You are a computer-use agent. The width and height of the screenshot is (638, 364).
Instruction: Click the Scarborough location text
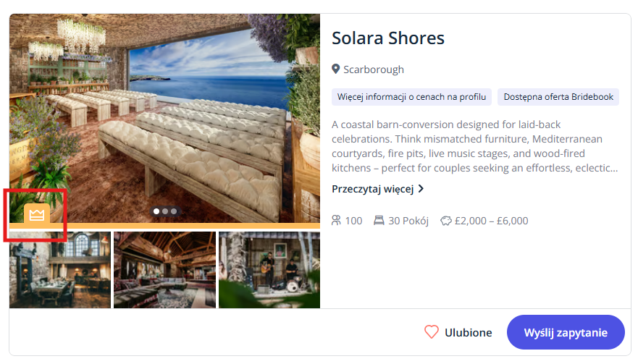374,69
